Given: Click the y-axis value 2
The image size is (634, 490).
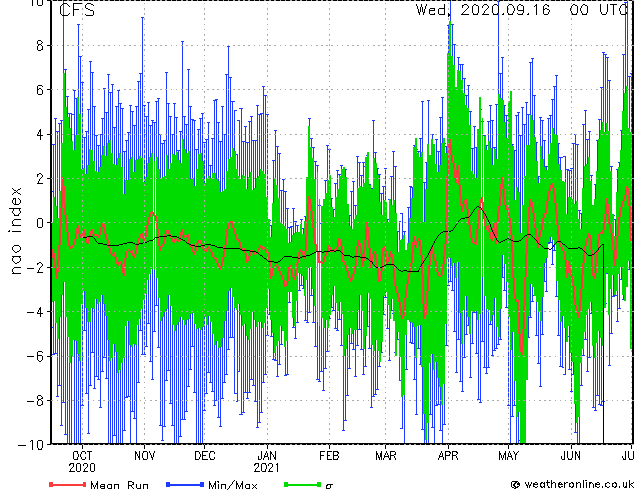Looking at the screenshot, I should [39, 178].
